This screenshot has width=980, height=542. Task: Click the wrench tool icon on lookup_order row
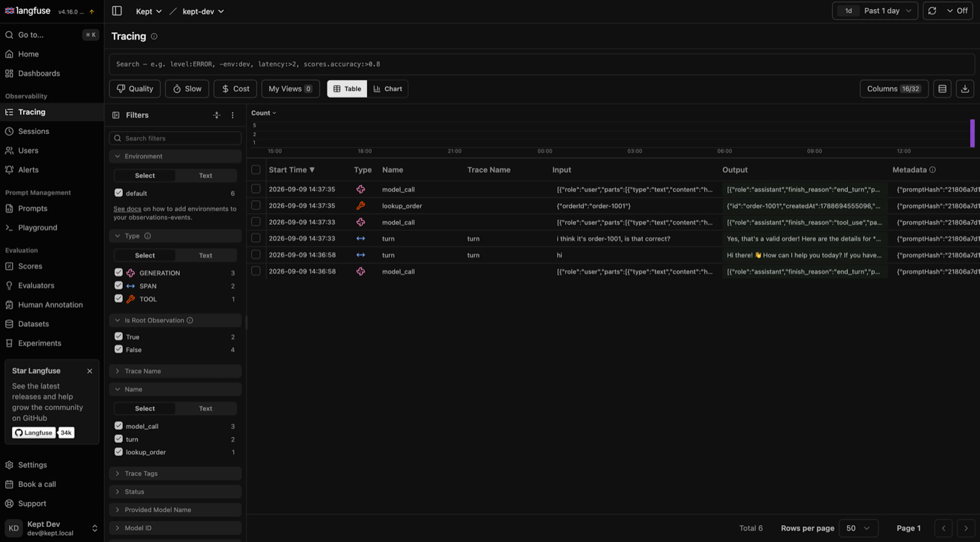pyautogui.click(x=361, y=206)
